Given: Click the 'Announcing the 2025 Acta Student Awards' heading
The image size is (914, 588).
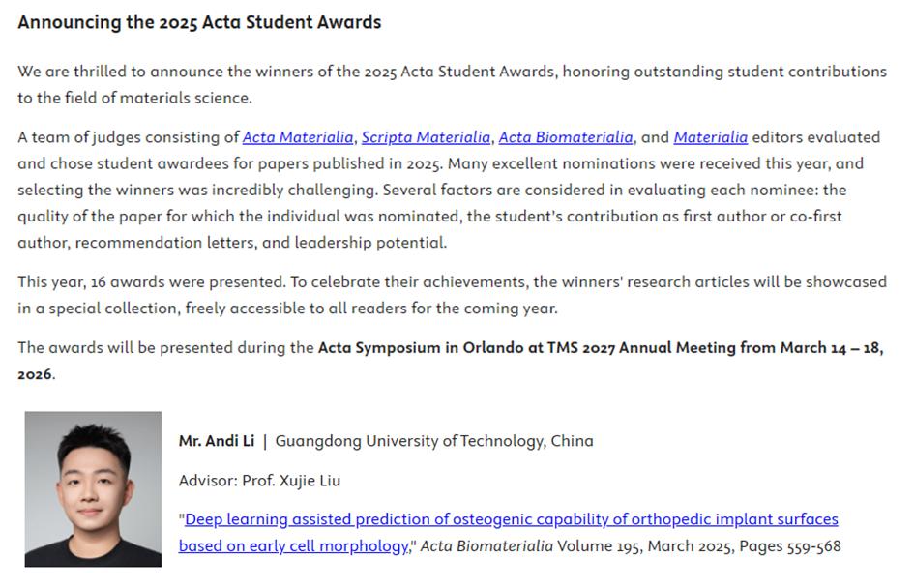Looking at the screenshot, I should 199,22.
